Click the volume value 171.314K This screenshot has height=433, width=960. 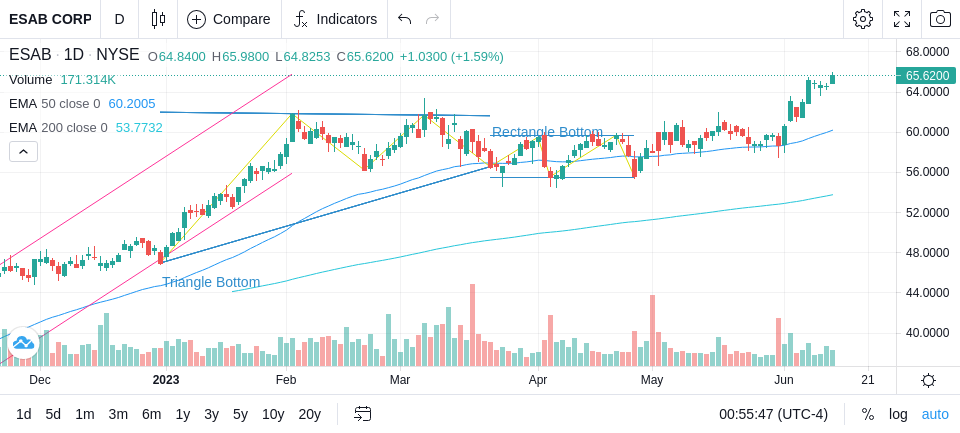88,80
